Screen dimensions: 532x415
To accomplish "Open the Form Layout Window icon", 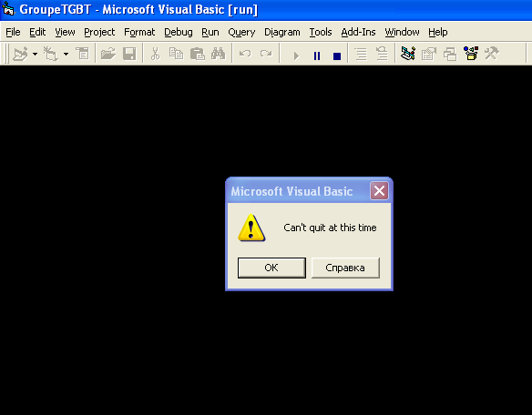I will [x=450, y=54].
